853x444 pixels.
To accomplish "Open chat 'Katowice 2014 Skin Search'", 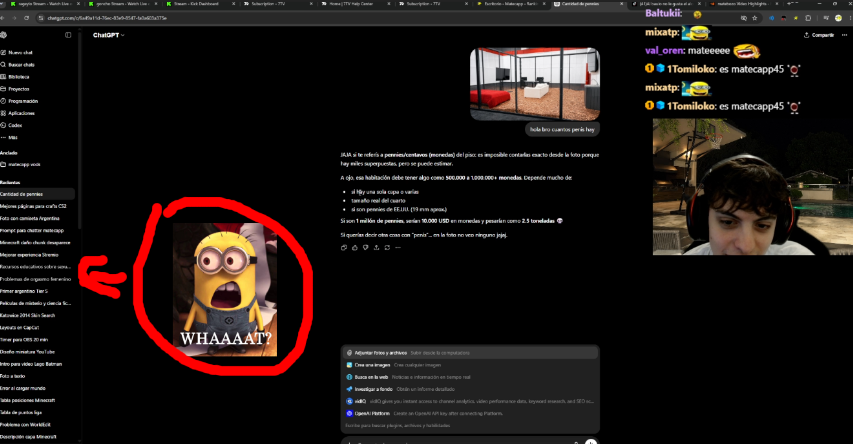I will coord(27,315).
